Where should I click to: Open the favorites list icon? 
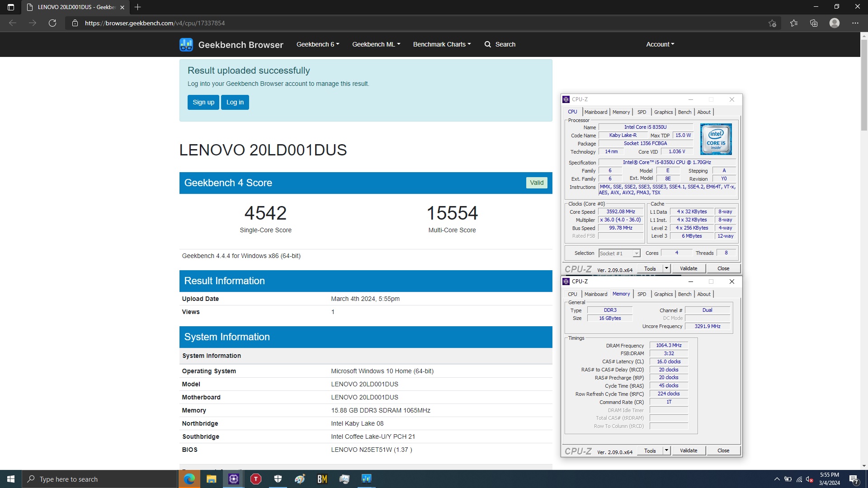click(x=794, y=23)
